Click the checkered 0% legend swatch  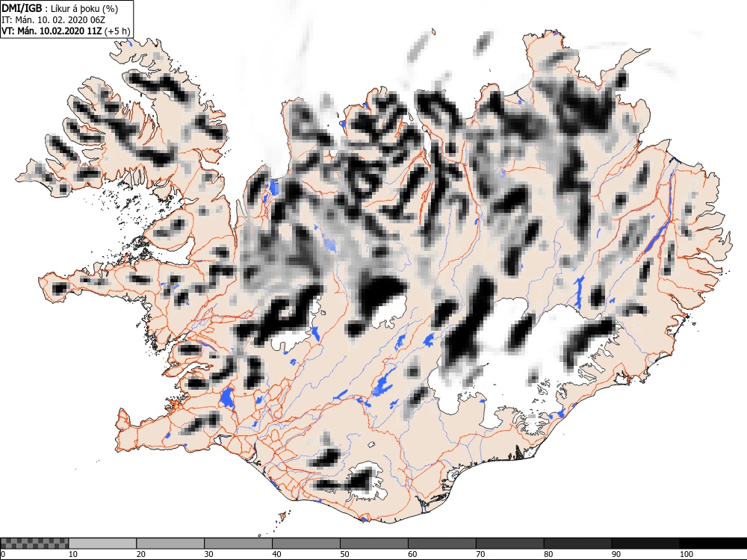click(34, 544)
